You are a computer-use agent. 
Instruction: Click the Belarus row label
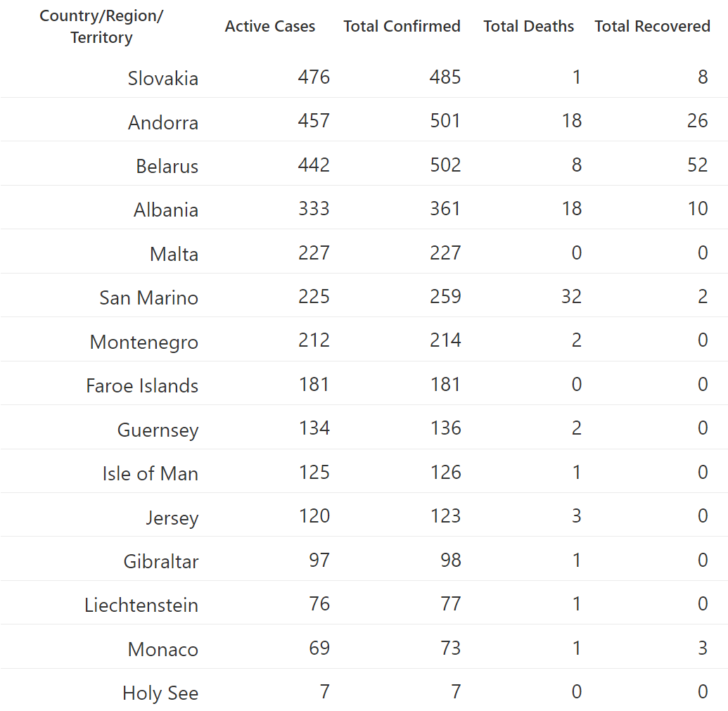(167, 166)
